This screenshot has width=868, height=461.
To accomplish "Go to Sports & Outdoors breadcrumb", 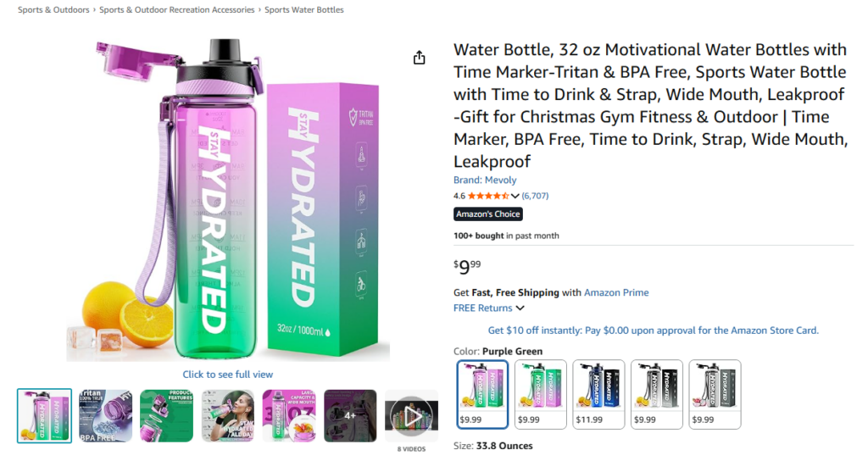I will [x=53, y=10].
